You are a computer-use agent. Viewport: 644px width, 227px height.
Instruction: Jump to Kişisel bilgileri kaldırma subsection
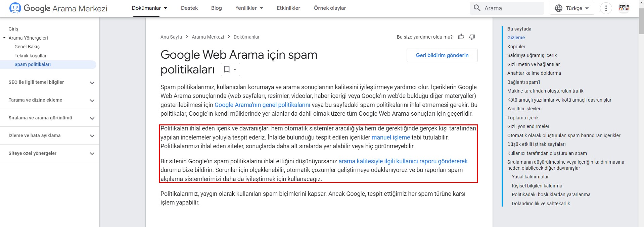click(x=537, y=186)
